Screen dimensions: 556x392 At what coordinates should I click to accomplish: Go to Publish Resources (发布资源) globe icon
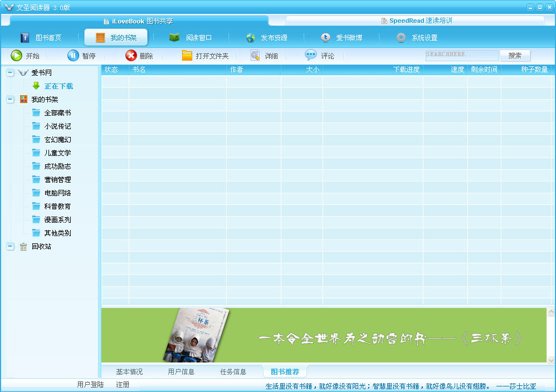pyautogui.click(x=251, y=38)
